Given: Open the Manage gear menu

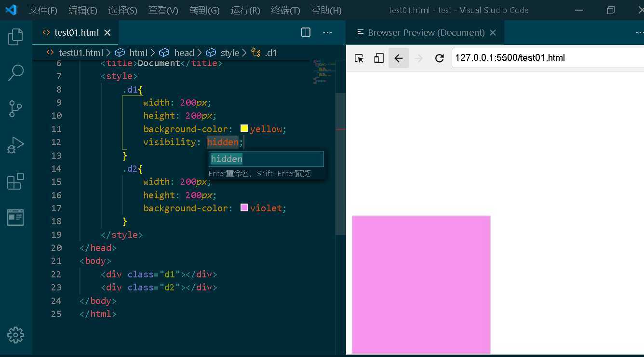Looking at the screenshot, I should coord(15,335).
